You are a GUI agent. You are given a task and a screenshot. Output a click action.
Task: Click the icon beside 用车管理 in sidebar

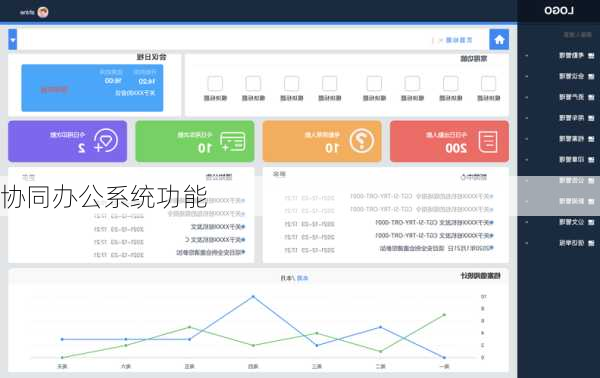click(591, 118)
